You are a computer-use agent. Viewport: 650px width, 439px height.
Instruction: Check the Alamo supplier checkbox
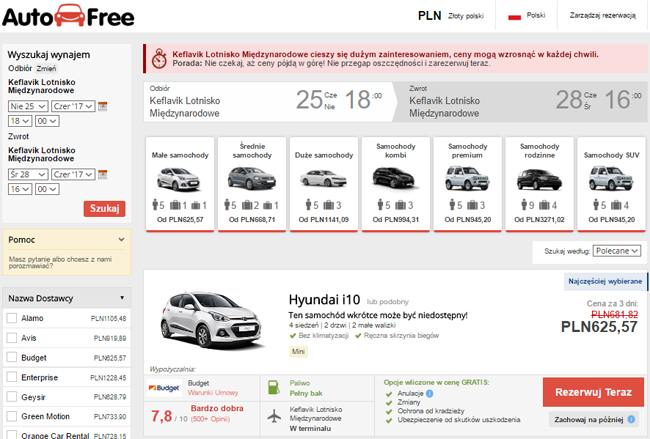[x=12, y=318]
